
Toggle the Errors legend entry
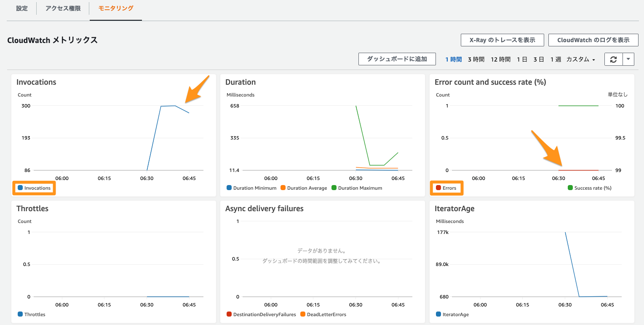click(x=446, y=188)
